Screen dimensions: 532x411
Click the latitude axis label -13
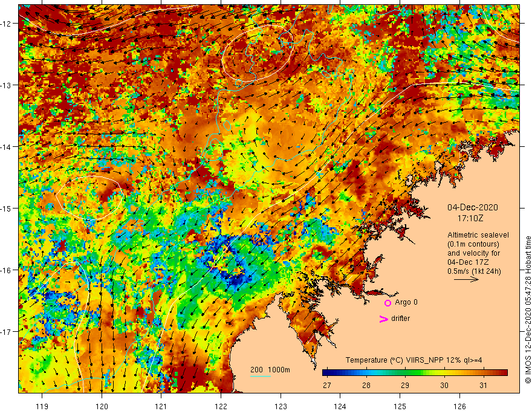6,85
